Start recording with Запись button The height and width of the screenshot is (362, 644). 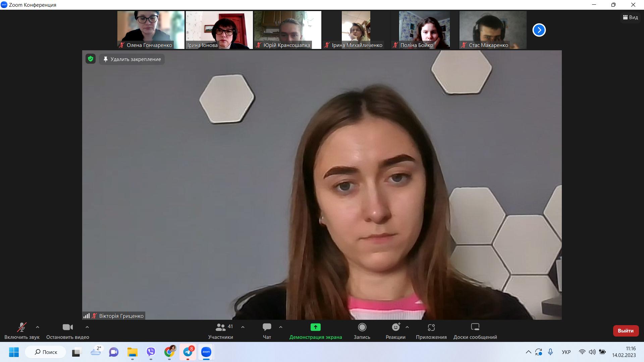(x=362, y=327)
